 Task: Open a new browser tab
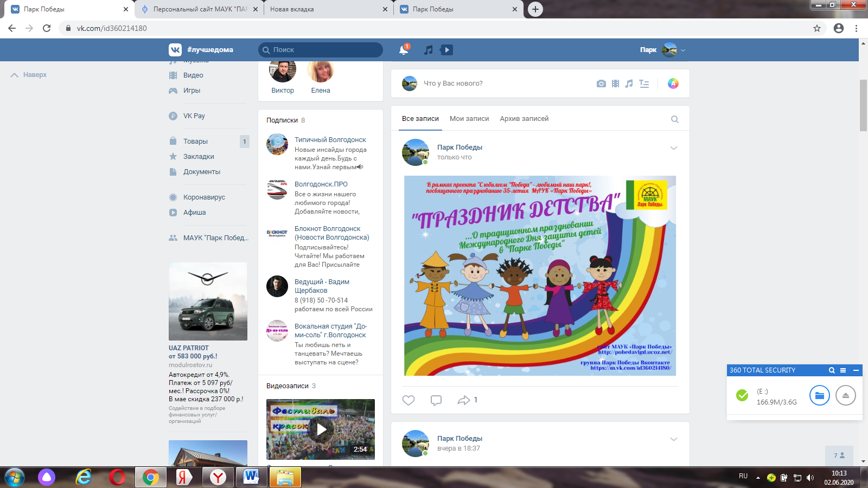[535, 9]
